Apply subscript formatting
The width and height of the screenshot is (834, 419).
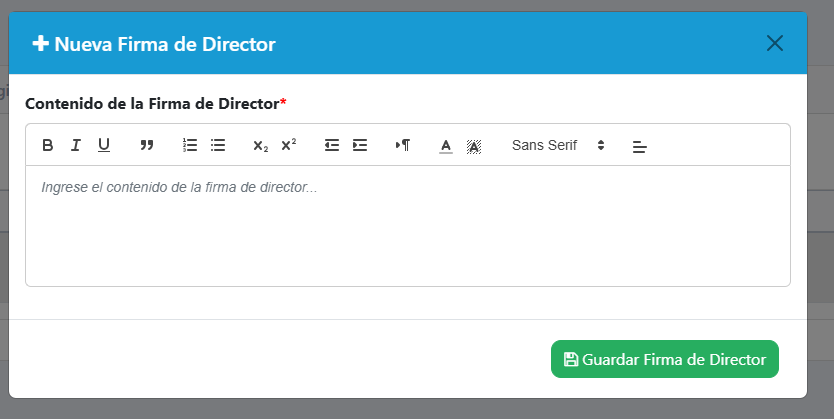tap(261, 145)
